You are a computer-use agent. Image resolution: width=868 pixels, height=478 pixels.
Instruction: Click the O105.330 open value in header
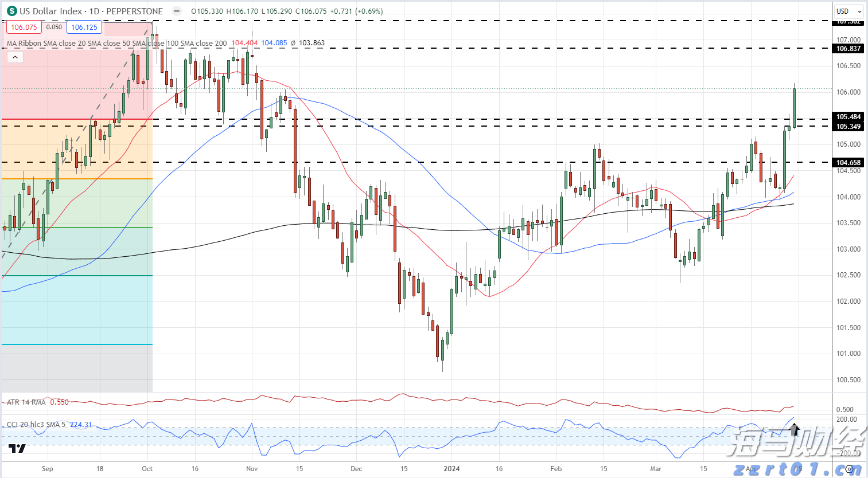(x=207, y=11)
